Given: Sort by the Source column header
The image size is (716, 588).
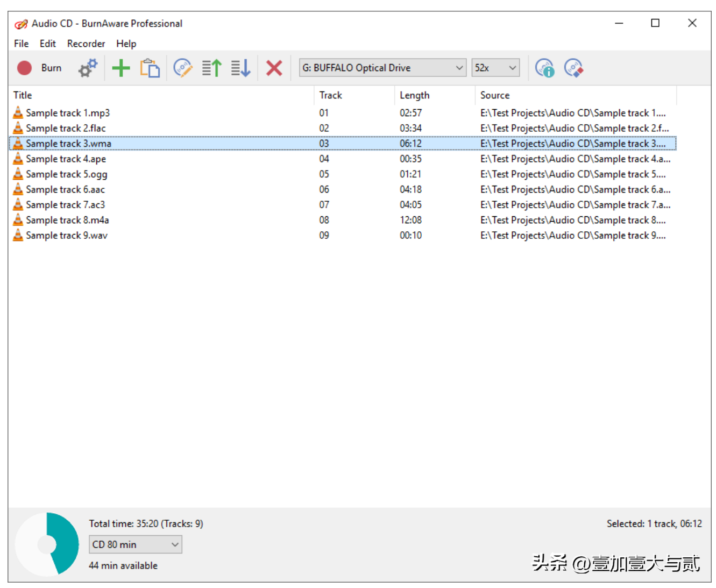Looking at the screenshot, I should [576, 95].
